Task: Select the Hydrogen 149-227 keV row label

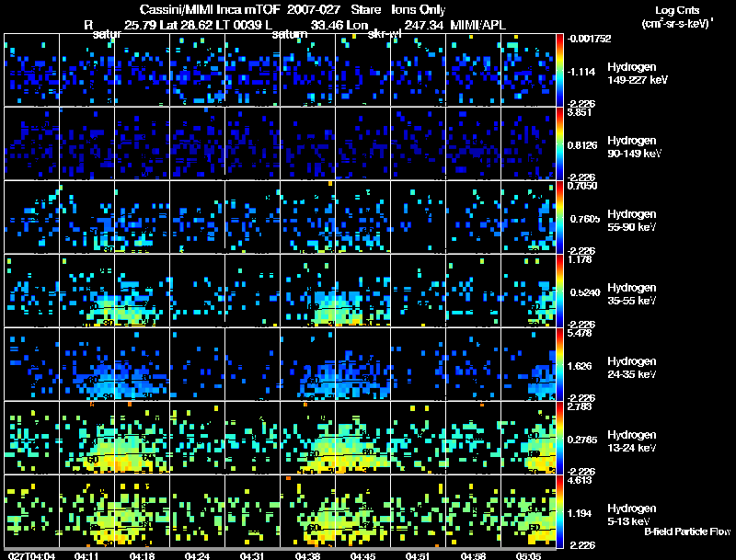Action: pyautogui.click(x=637, y=74)
